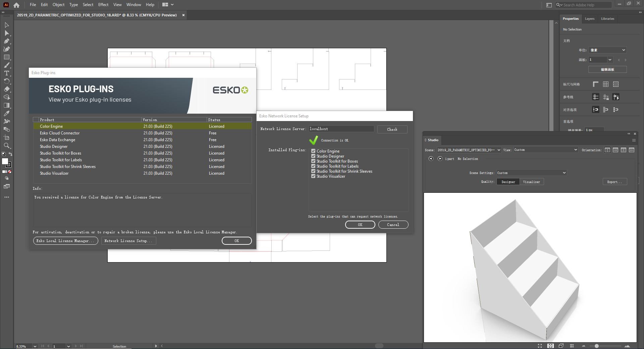644x349 pixels.
Task: Show rulers icon in Properties panel
Action: tap(596, 84)
